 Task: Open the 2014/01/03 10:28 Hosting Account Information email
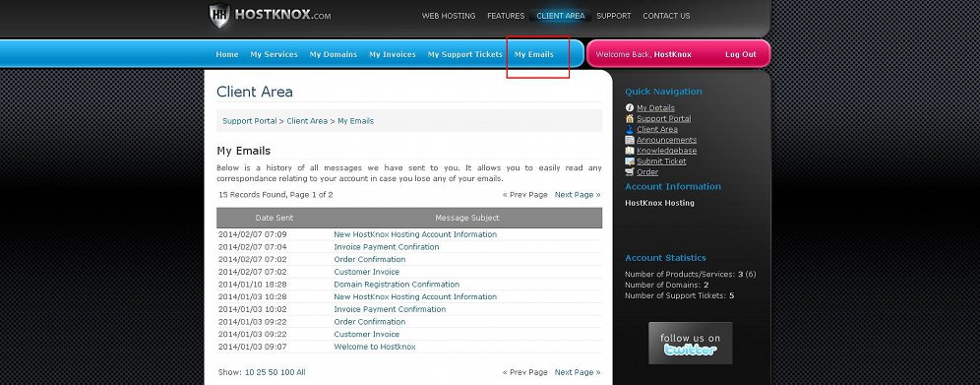click(x=415, y=297)
